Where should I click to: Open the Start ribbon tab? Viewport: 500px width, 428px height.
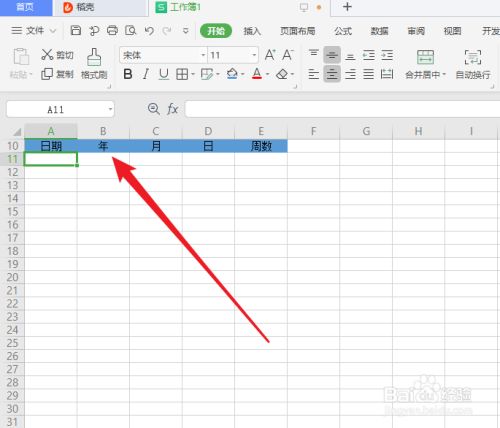(x=216, y=31)
